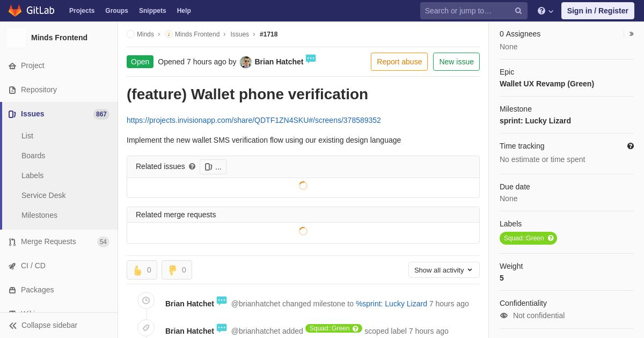Viewport: 644px width, 338px height.
Task: Open the Help question mark menu
Action: 545,11
